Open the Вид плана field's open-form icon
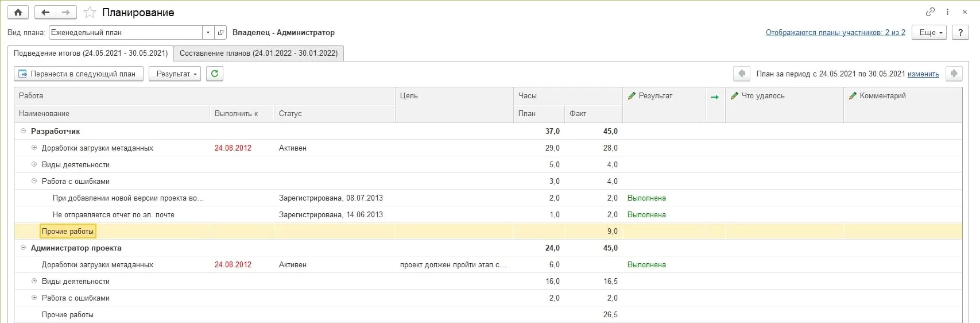Image resolution: width=980 pixels, height=323 pixels. pyautogui.click(x=220, y=33)
